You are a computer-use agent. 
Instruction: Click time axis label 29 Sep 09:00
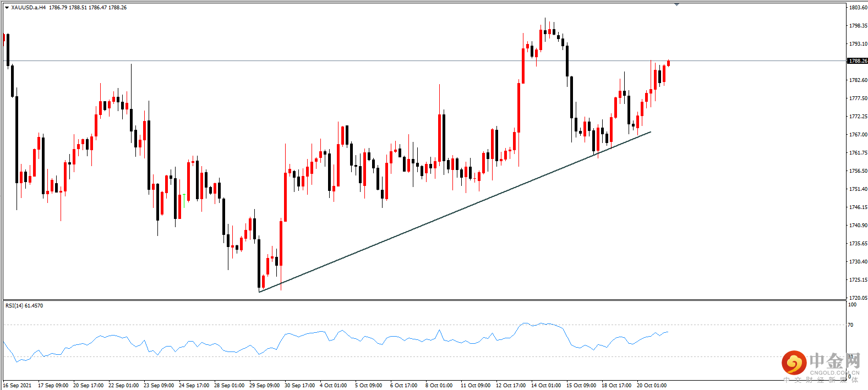click(x=265, y=386)
